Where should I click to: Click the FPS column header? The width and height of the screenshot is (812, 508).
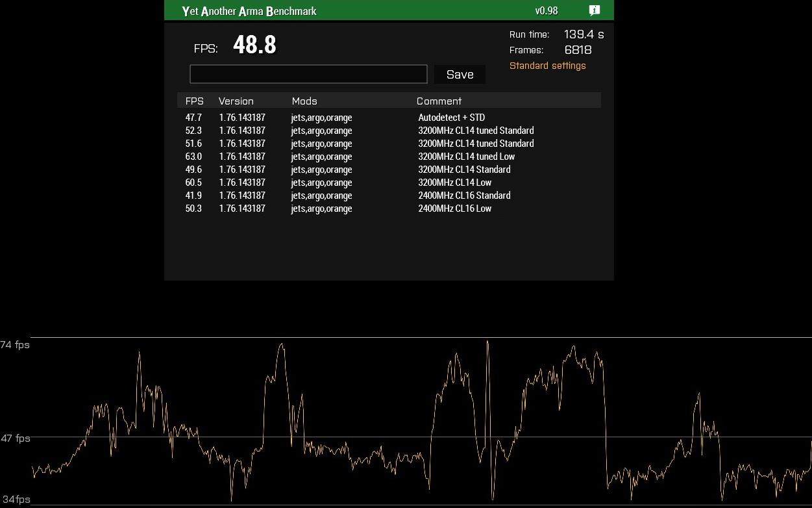click(194, 101)
